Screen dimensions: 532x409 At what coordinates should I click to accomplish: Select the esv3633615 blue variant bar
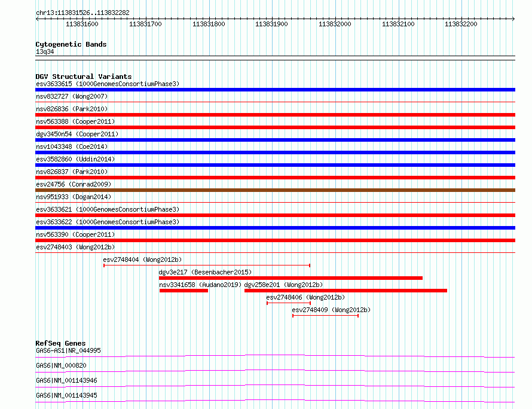(275, 90)
